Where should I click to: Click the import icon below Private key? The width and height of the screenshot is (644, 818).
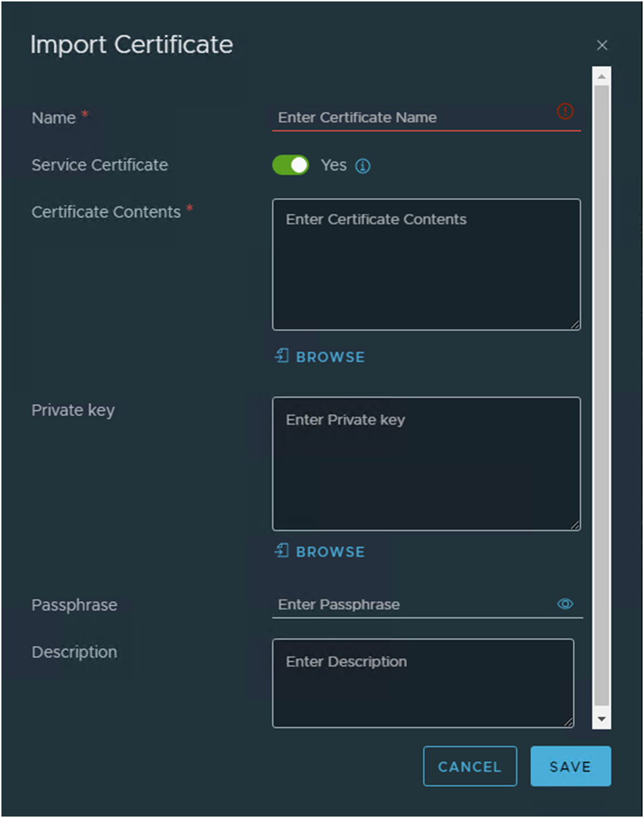click(282, 550)
